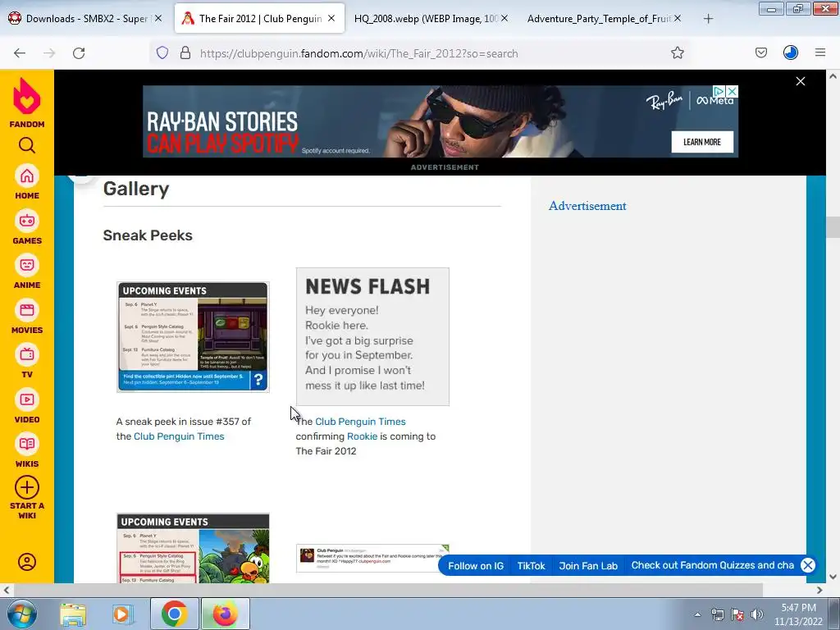
Task: Close the Adventure_Party_Temple_of_Fruit tab
Action: pos(677,18)
